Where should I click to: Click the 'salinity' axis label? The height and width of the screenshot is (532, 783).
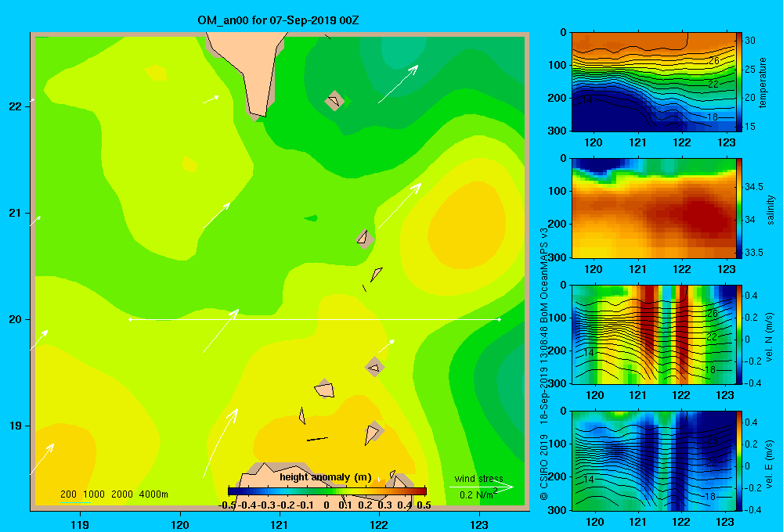point(770,210)
